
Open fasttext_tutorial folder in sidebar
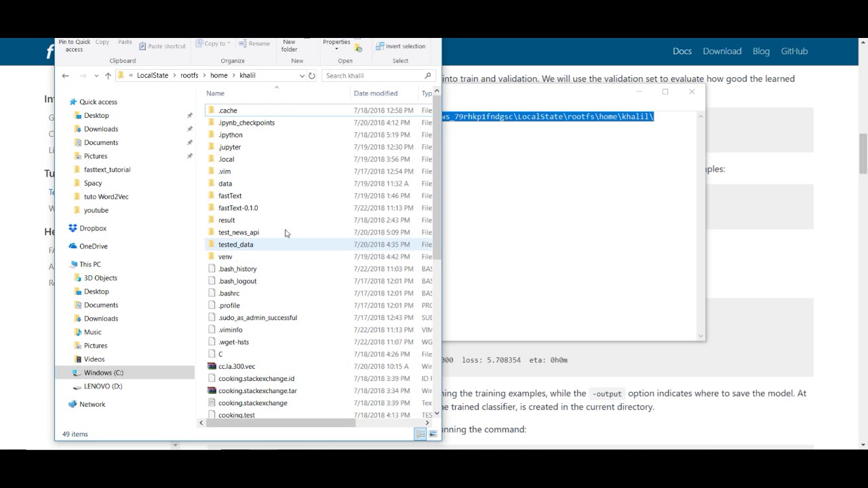click(107, 170)
